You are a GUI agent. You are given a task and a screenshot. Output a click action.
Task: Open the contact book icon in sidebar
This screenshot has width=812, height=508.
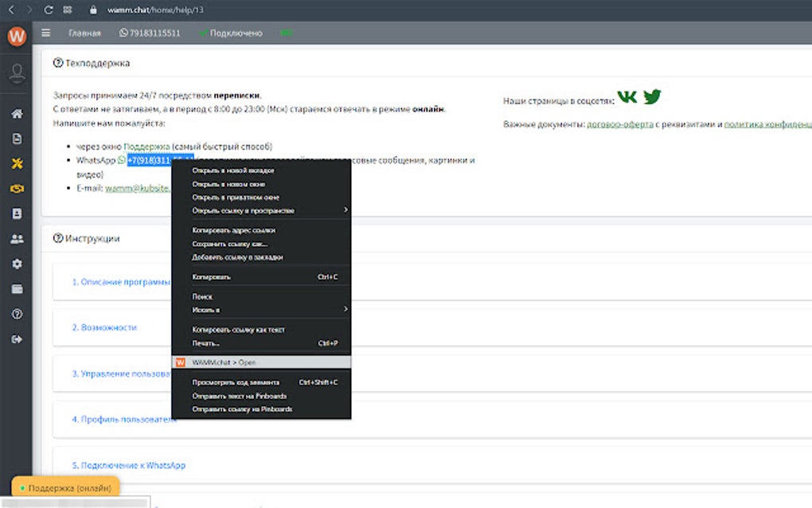[x=17, y=213]
